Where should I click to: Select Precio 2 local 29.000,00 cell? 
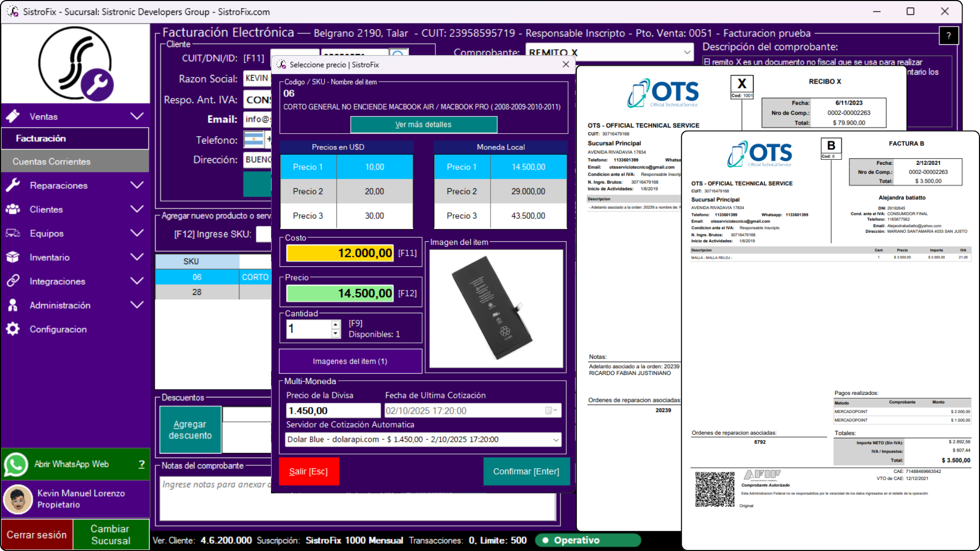click(528, 191)
